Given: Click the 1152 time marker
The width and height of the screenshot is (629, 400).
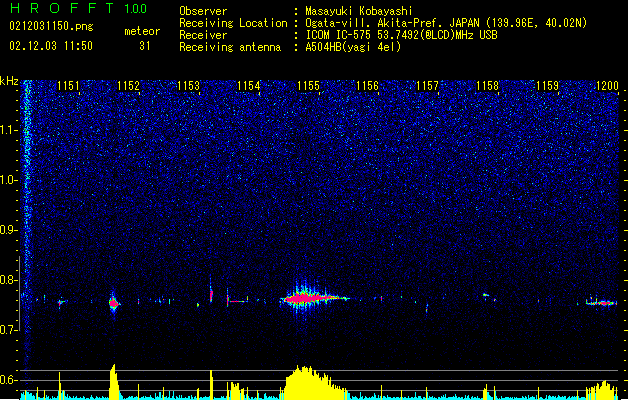Looking at the screenshot, I should click(128, 86).
